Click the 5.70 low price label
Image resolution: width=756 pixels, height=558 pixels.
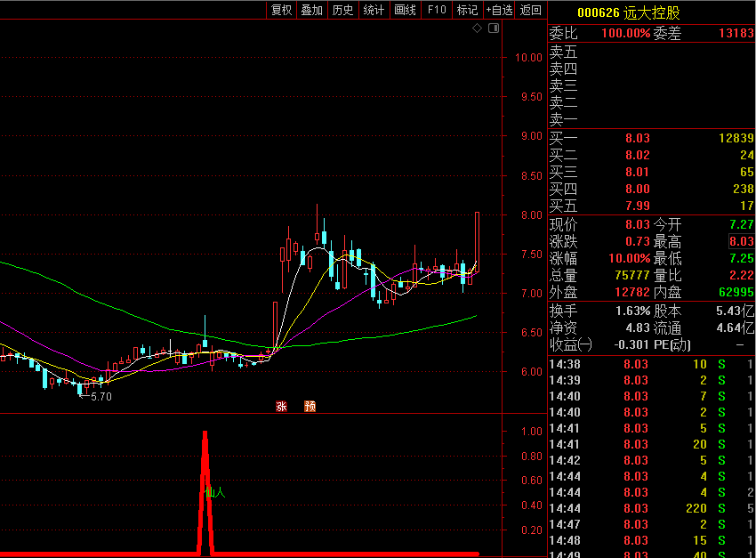pos(101,397)
